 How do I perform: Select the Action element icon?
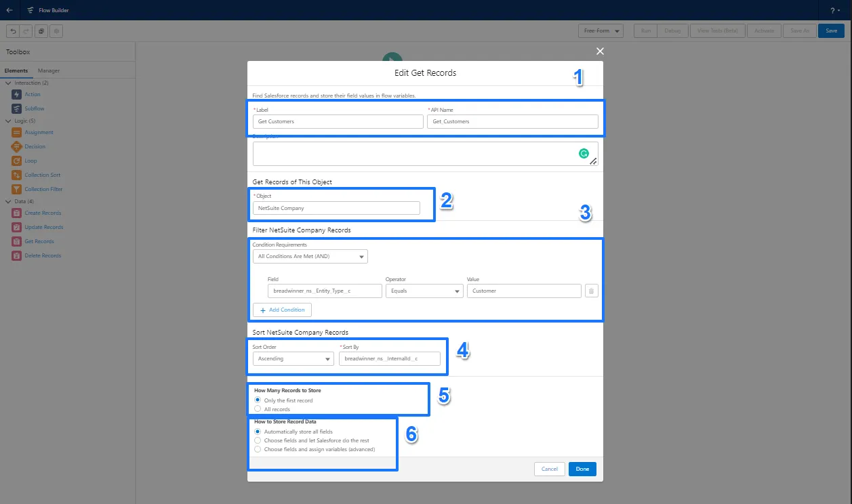[17, 94]
